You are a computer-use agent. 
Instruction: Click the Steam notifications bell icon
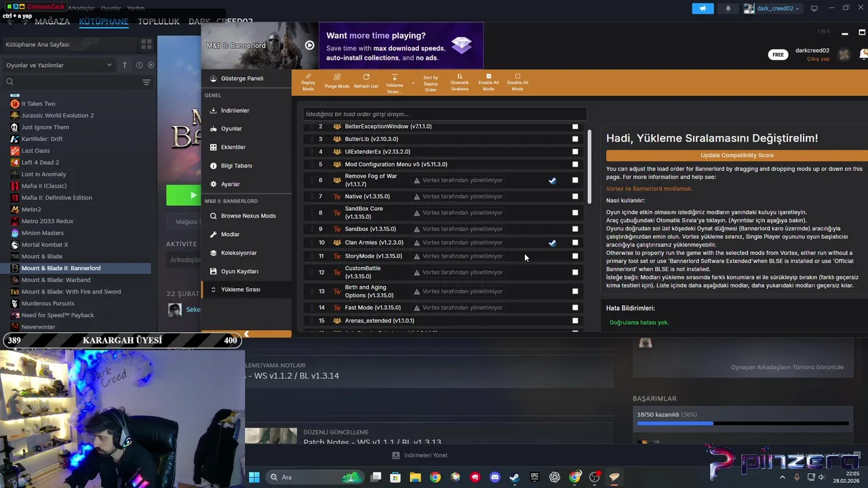click(728, 8)
